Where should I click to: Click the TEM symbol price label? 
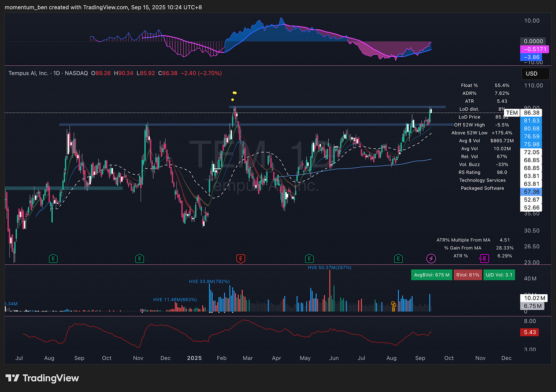(x=512, y=113)
